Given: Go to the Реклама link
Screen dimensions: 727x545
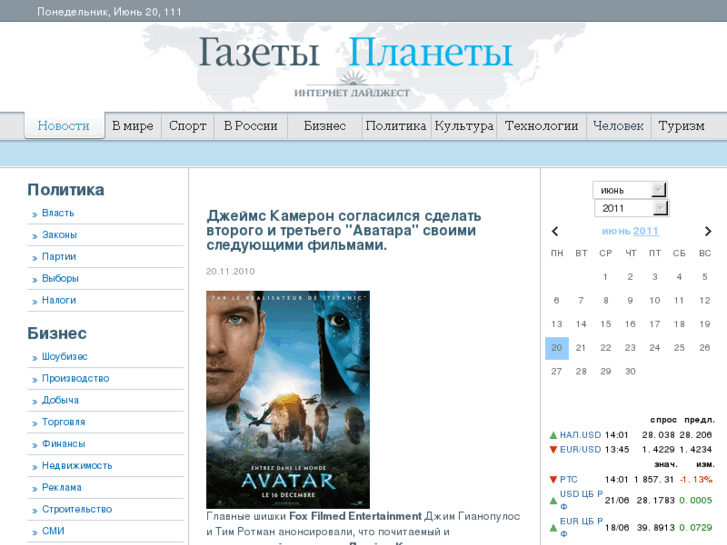Looking at the screenshot, I should pyautogui.click(x=62, y=487).
